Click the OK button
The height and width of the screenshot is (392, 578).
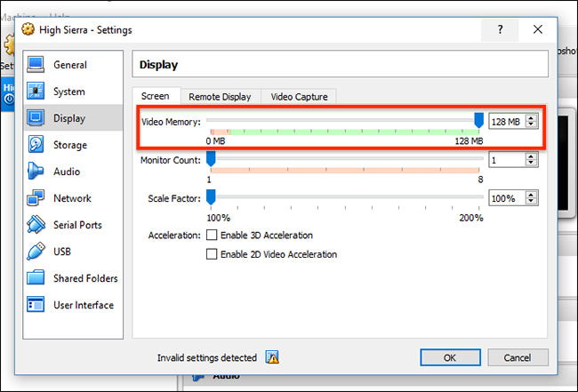pyautogui.click(x=450, y=357)
